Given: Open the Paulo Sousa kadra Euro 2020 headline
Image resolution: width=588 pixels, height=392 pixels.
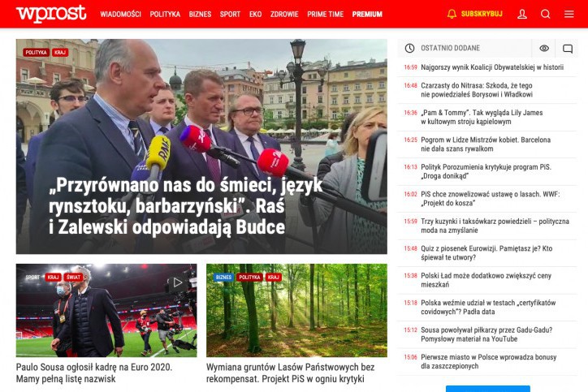Looking at the screenshot, I should click(94, 373).
